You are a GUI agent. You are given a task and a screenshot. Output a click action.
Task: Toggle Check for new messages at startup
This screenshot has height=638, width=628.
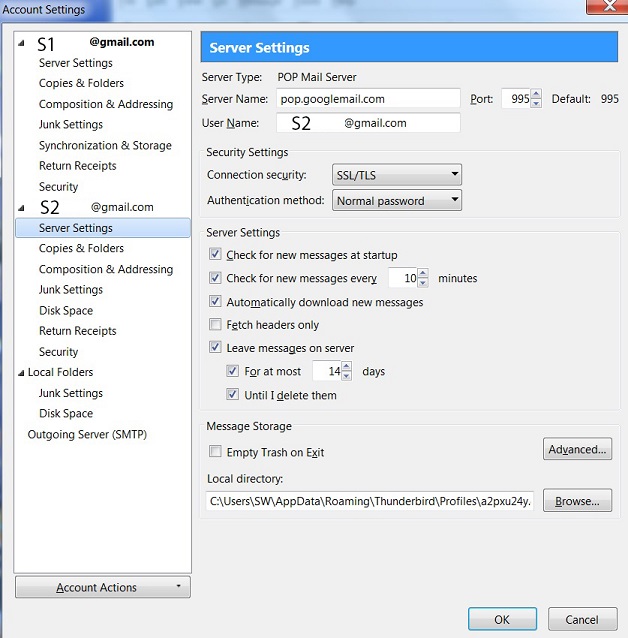(215, 254)
